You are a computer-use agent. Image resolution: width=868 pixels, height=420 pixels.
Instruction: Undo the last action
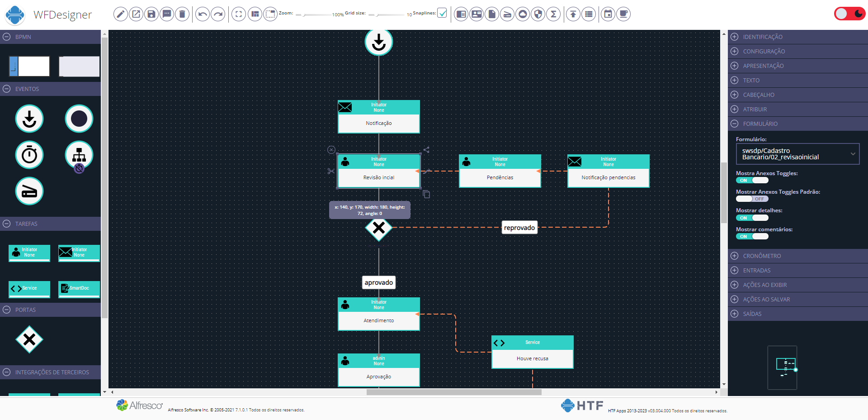pos(203,14)
